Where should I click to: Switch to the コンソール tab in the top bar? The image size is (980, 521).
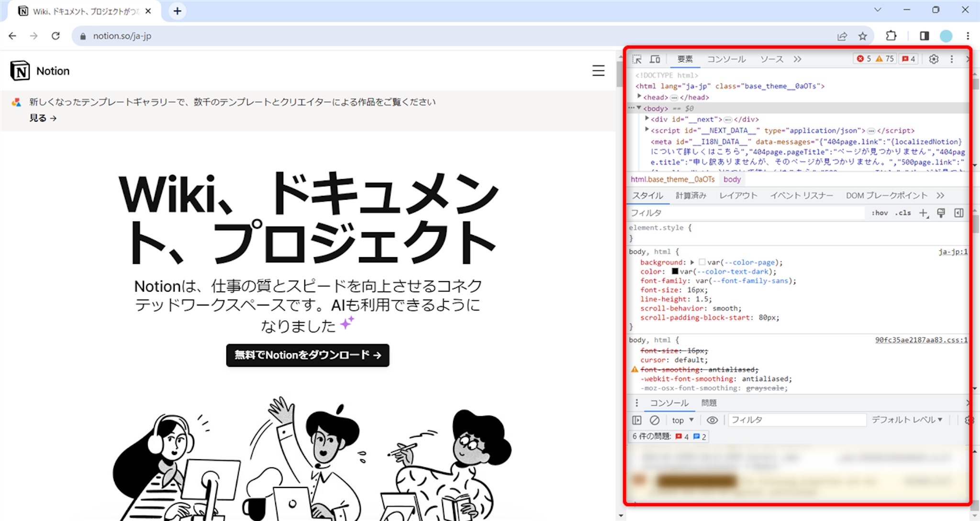pyautogui.click(x=726, y=59)
